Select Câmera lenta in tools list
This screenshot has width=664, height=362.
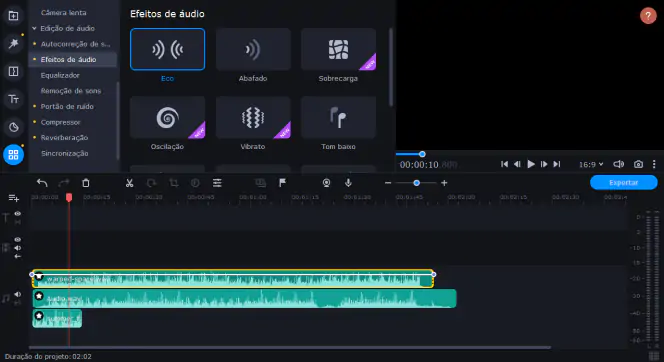click(x=64, y=13)
